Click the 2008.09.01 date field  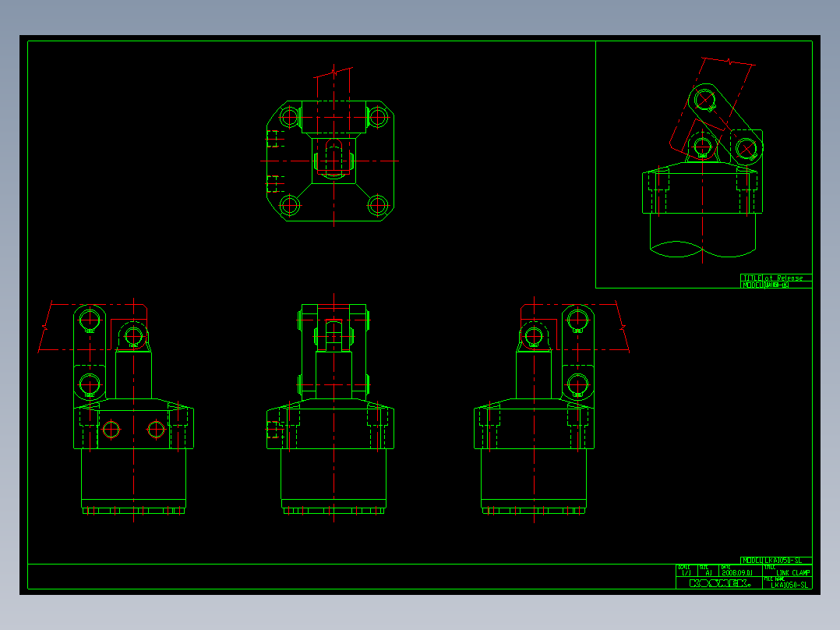click(x=737, y=572)
